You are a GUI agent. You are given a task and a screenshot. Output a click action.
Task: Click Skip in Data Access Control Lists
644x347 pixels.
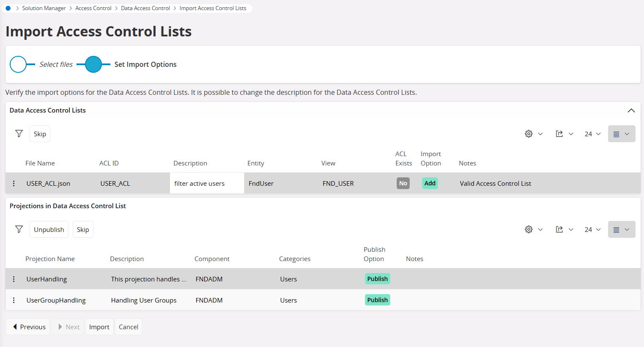point(40,134)
